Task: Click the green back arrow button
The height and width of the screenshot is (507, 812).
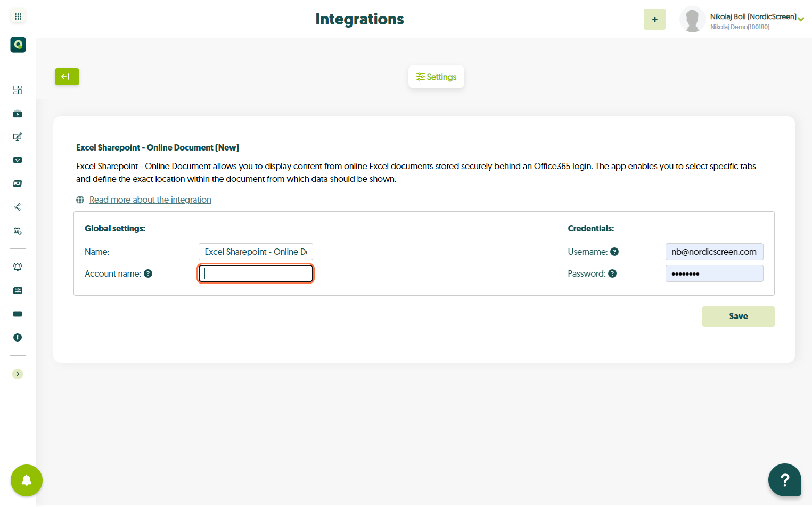Action: tap(67, 77)
